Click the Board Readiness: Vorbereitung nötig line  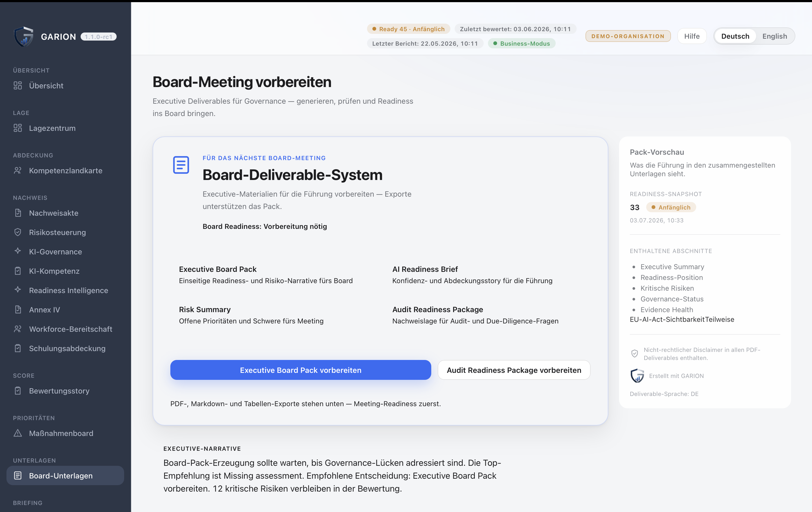point(265,226)
